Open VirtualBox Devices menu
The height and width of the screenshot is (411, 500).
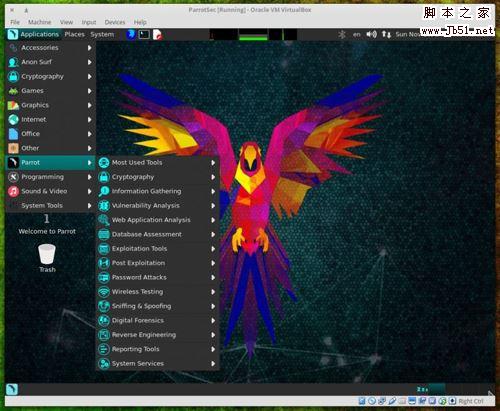click(115, 22)
